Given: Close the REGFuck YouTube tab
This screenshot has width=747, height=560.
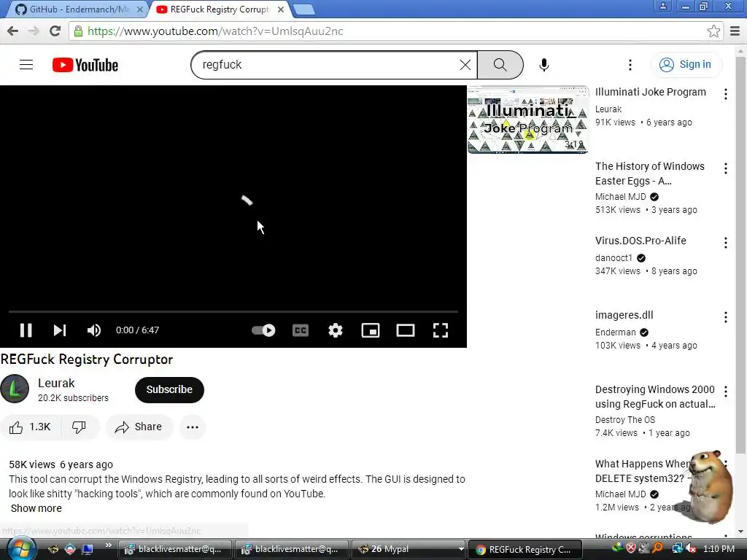Looking at the screenshot, I should [x=281, y=9].
